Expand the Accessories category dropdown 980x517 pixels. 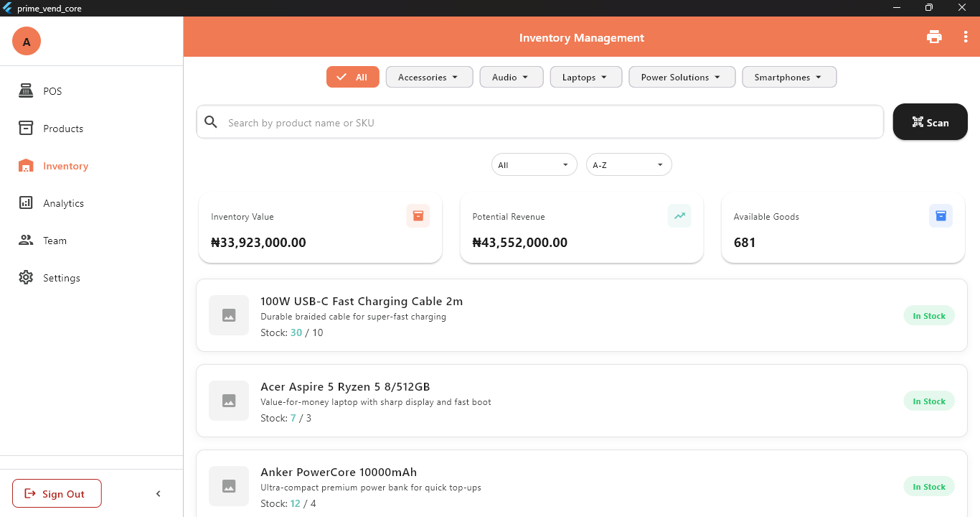point(429,78)
